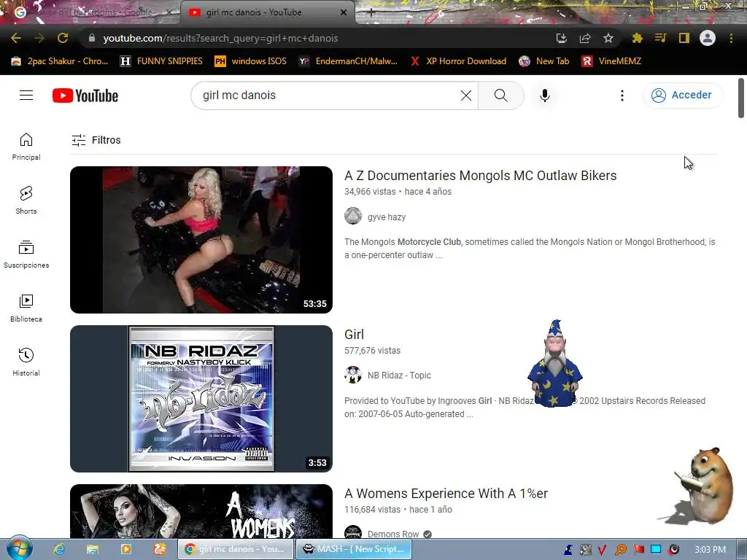
Task: Reload the YouTube page
Action: pos(63,38)
